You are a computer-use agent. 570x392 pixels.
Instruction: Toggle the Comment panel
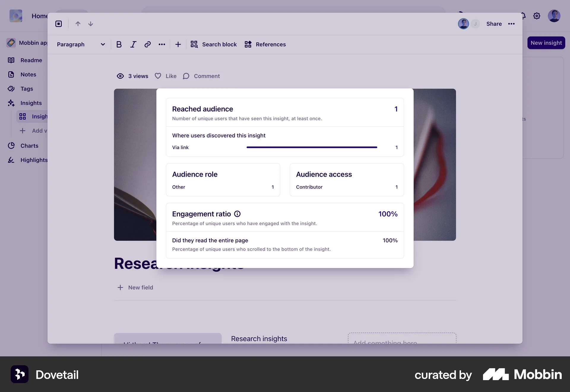[201, 76]
